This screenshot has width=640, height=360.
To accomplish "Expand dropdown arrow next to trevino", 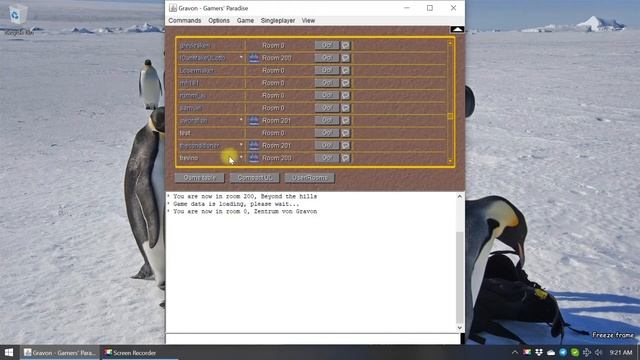I will (241, 158).
